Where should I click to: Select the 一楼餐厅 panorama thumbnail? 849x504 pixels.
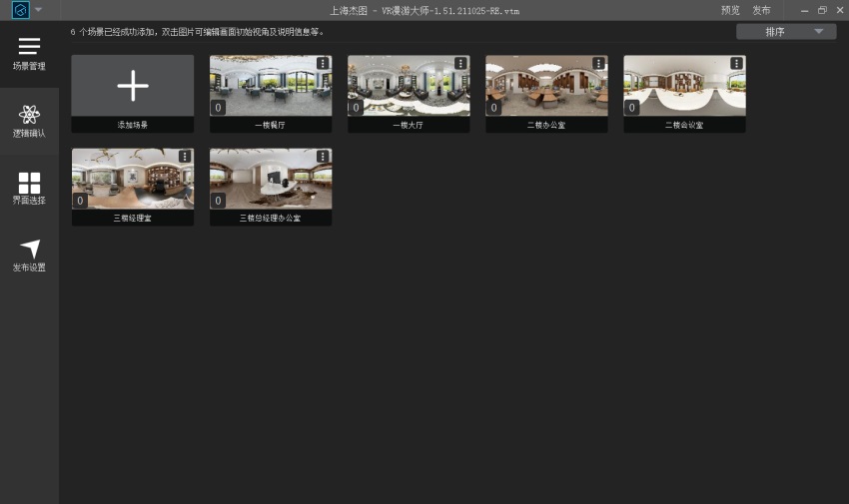(271, 86)
